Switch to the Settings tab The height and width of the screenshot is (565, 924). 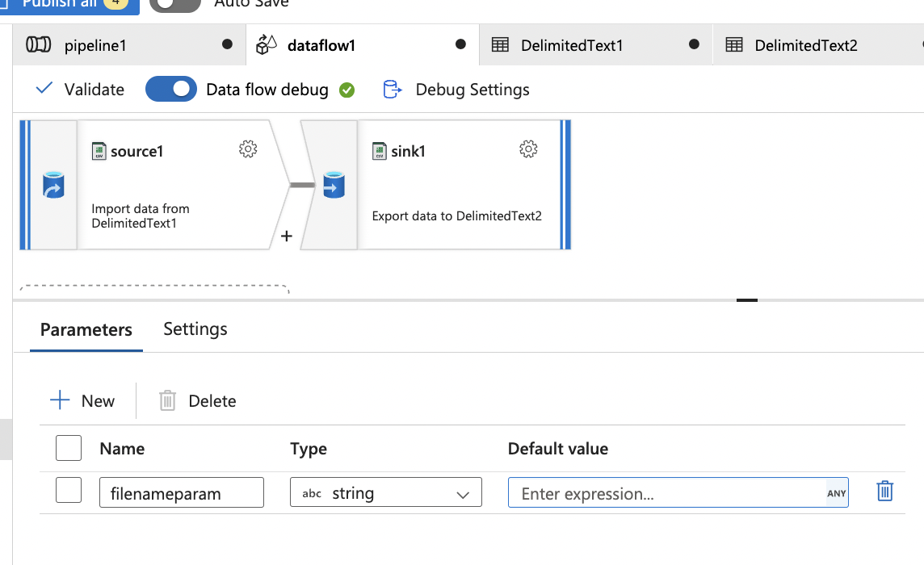(195, 329)
